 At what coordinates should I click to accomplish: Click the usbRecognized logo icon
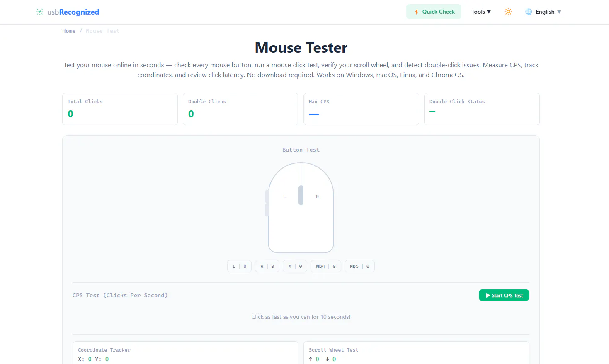(x=40, y=12)
